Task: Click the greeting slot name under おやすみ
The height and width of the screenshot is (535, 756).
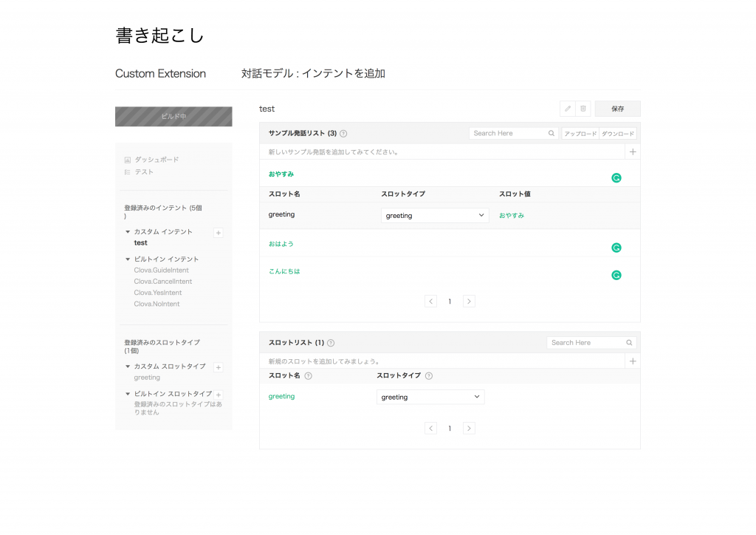Action: 281,214
